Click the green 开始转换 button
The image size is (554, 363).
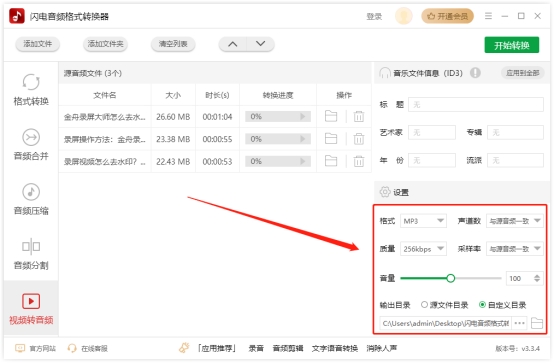tap(512, 45)
